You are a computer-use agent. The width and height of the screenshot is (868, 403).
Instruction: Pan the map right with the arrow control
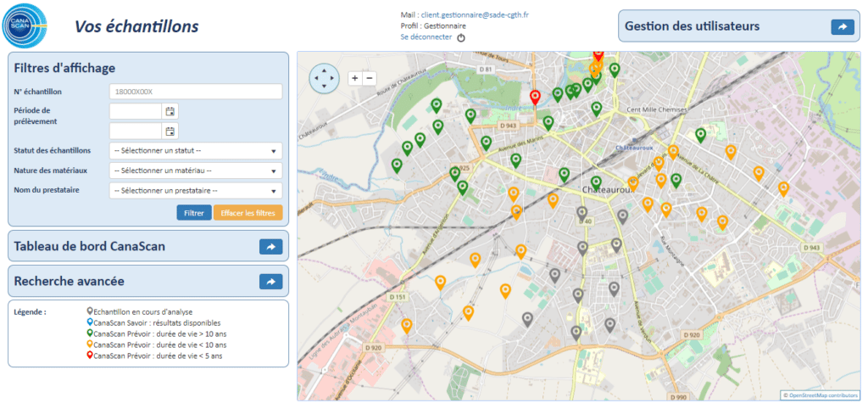click(x=332, y=78)
